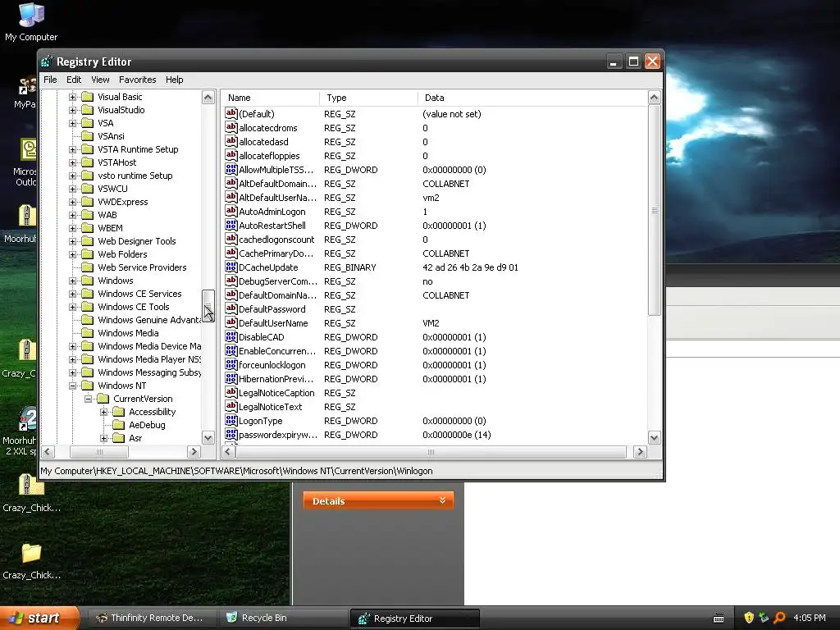This screenshot has height=630, width=840.
Task: Click the allocatecdroms string icon
Action: tap(231, 127)
